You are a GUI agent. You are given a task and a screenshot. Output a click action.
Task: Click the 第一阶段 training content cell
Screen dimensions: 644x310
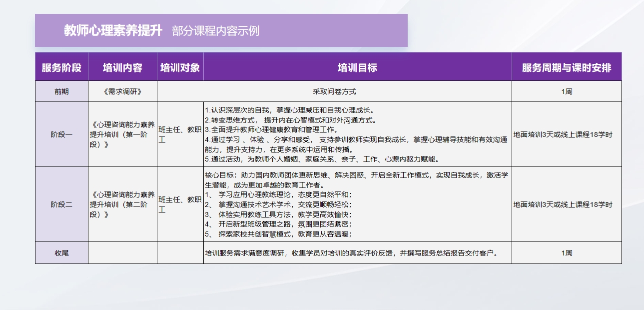tap(122, 134)
